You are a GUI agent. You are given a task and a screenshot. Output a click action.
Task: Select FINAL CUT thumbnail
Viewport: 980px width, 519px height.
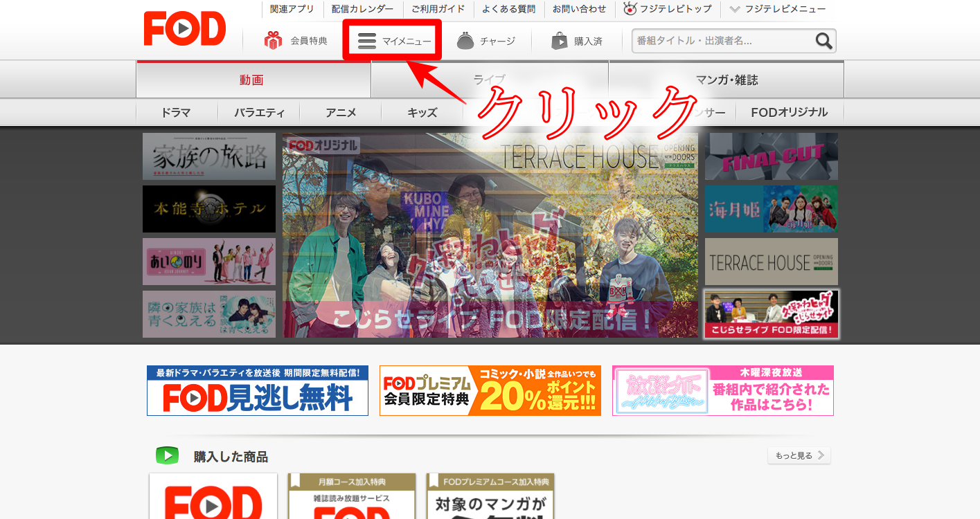(x=772, y=156)
